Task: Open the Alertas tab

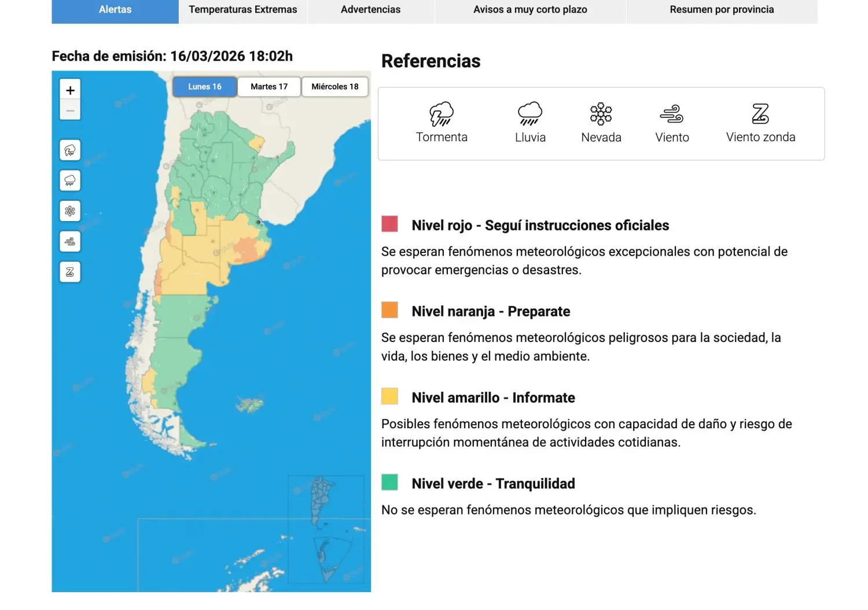Action: (115, 10)
